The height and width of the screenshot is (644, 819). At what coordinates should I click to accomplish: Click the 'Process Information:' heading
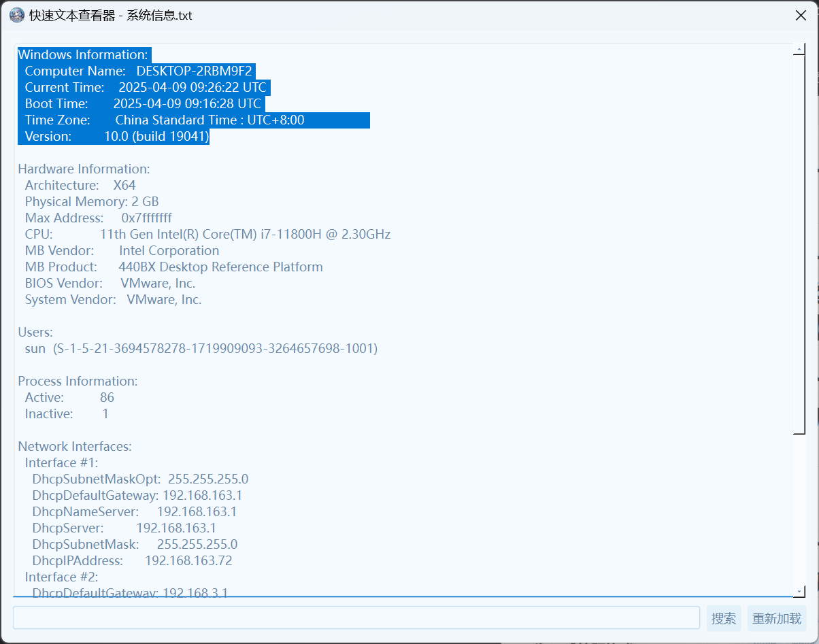(x=78, y=382)
